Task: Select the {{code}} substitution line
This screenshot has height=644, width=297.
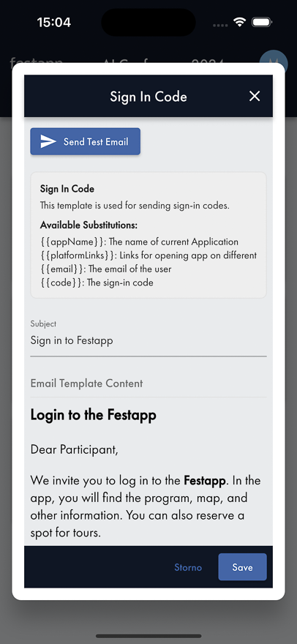Action: (97, 282)
